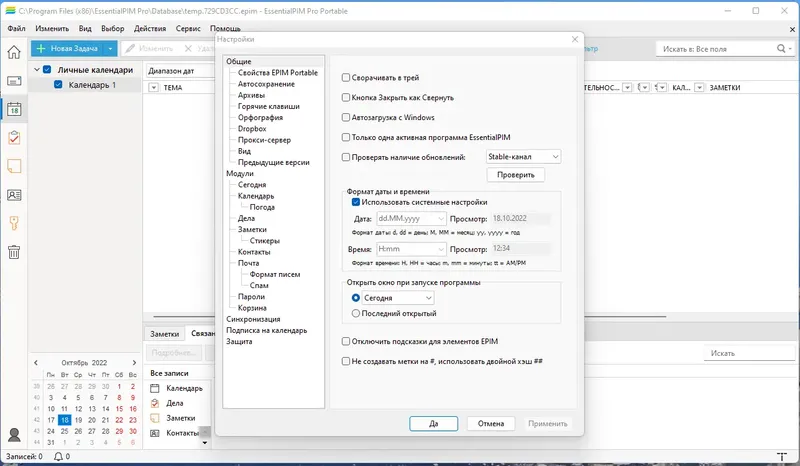Uncheck Календарь 1 in calendar tree
Image resolution: width=800 pixels, height=466 pixels.
[x=58, y=85]
